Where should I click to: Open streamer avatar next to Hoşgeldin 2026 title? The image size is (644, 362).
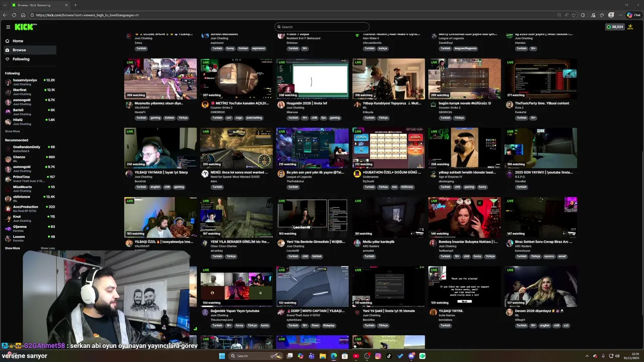(x=281, y=105)
